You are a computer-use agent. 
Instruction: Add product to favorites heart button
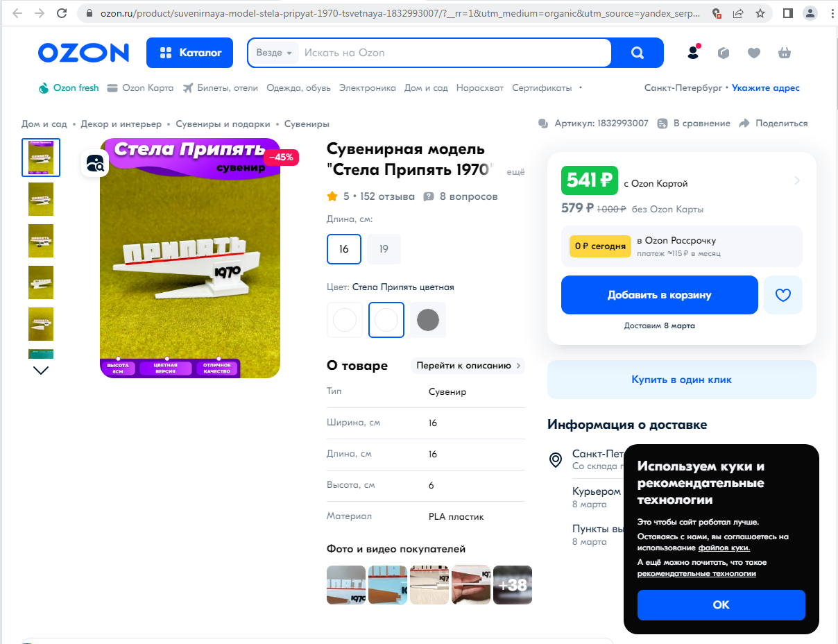[x=783, y=295]
